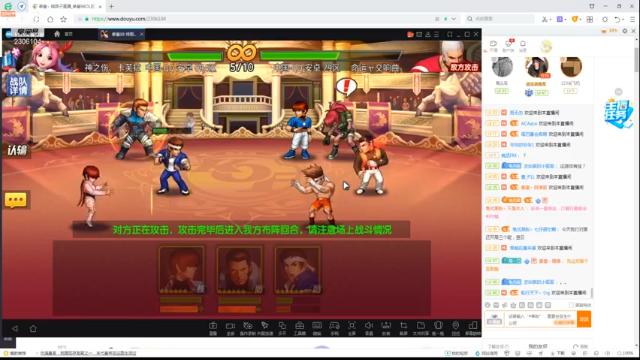Screen dimensions: 640x360
Task: Click the yellow chat bubble icon in game
Action: click(16, 200)
